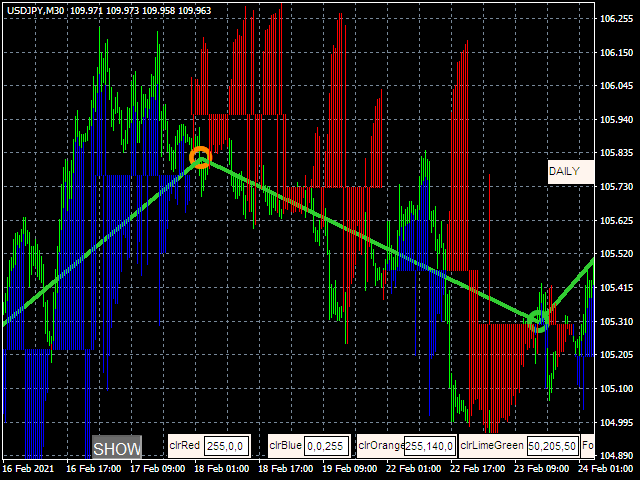
Task: Click the 17 Feb 09:00 time label
Action: point(158,468)
